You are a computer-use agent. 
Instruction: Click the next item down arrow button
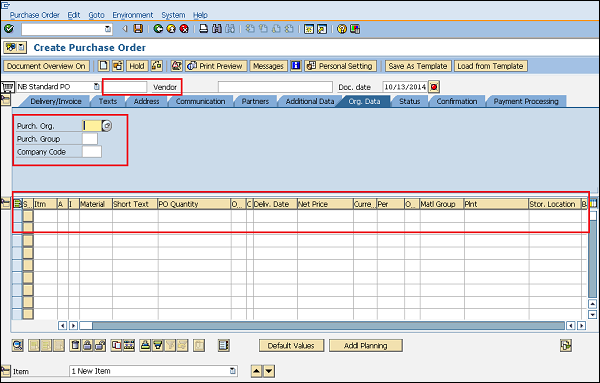pyautogui.click(x=269, y=371)
